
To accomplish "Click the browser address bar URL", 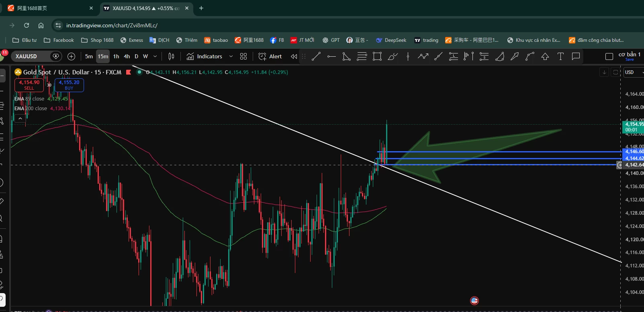I will (112, 25).
